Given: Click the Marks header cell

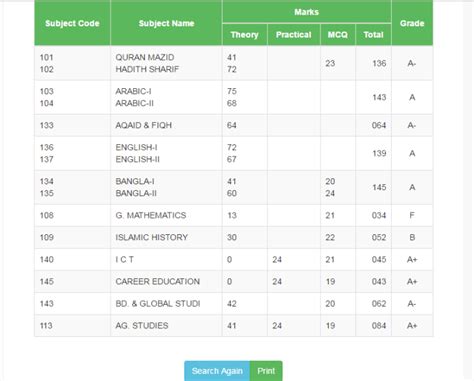Looking at the screenshot, I should coord(307,12).
